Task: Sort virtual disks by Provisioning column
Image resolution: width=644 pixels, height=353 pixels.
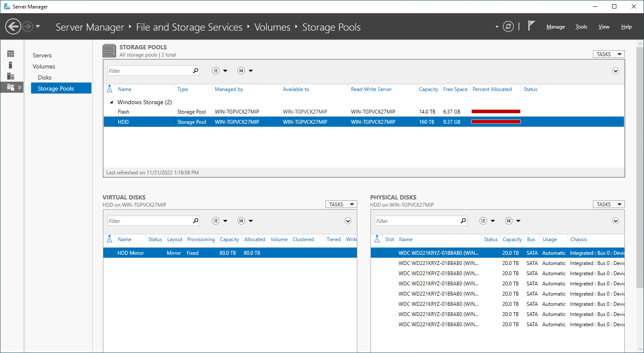Action: (x=201, y=239)
